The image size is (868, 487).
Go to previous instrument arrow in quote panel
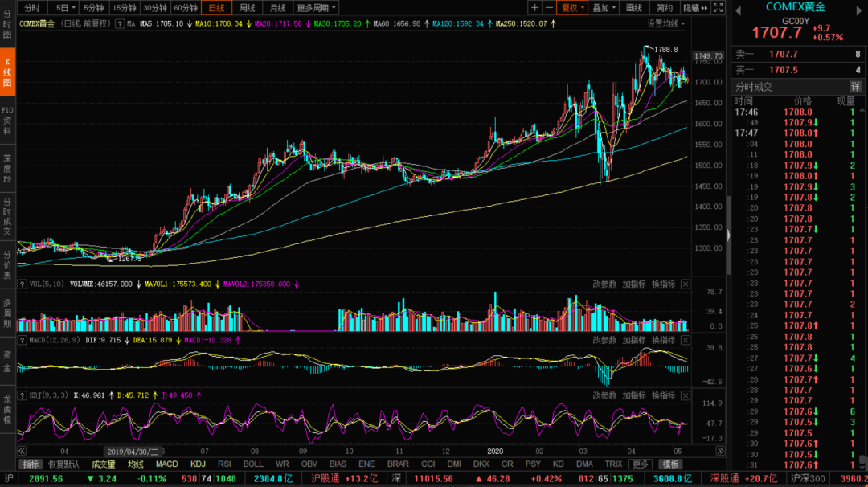pyautogui.click(x=738, y=10)
